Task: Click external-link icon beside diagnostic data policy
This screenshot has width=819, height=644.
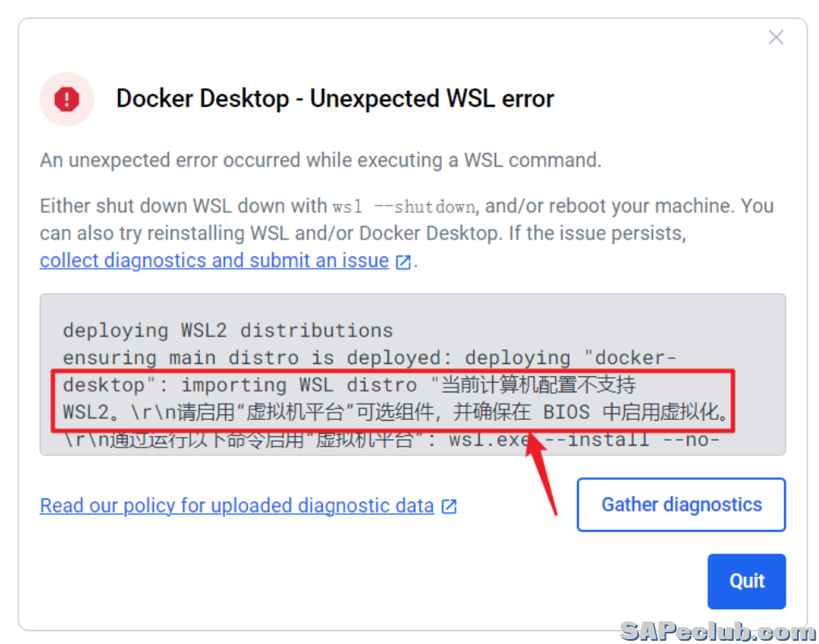Action: [448, 506]
